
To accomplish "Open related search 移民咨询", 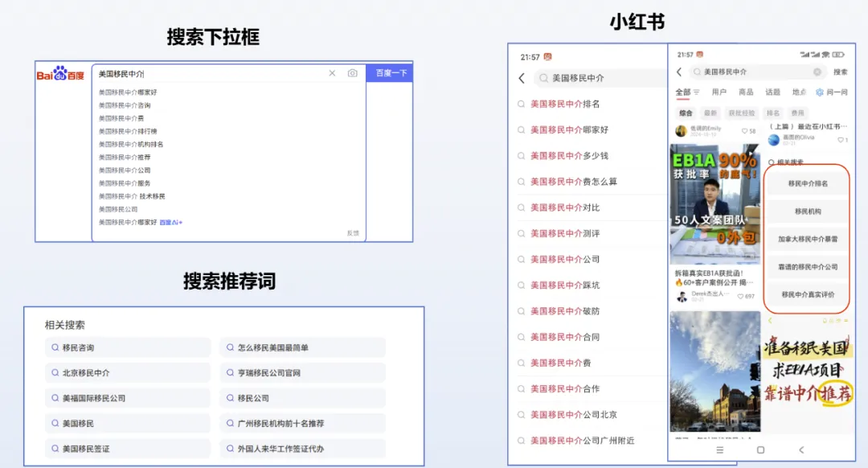I will 128,348.
